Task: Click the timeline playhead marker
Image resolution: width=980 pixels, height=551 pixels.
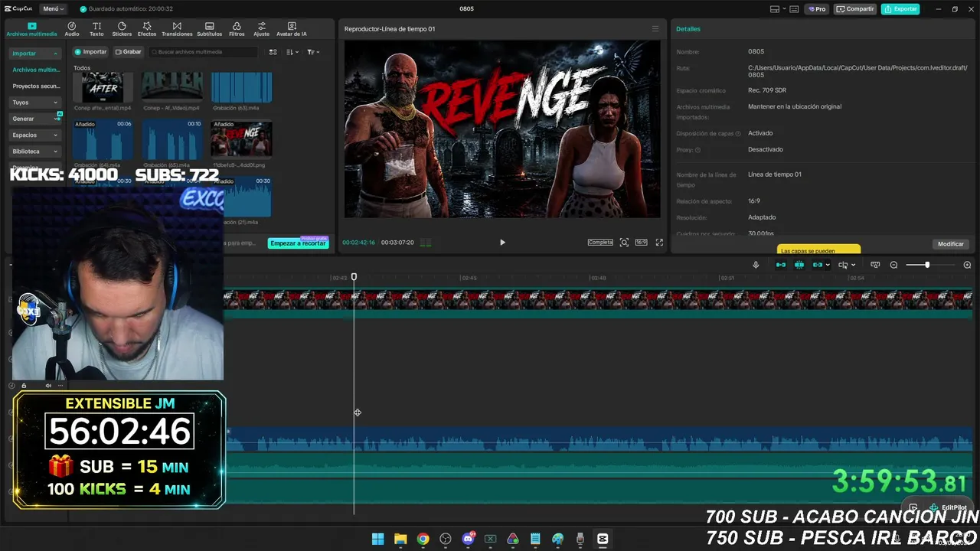Action: pyautogui.click(x=354, y=277)
